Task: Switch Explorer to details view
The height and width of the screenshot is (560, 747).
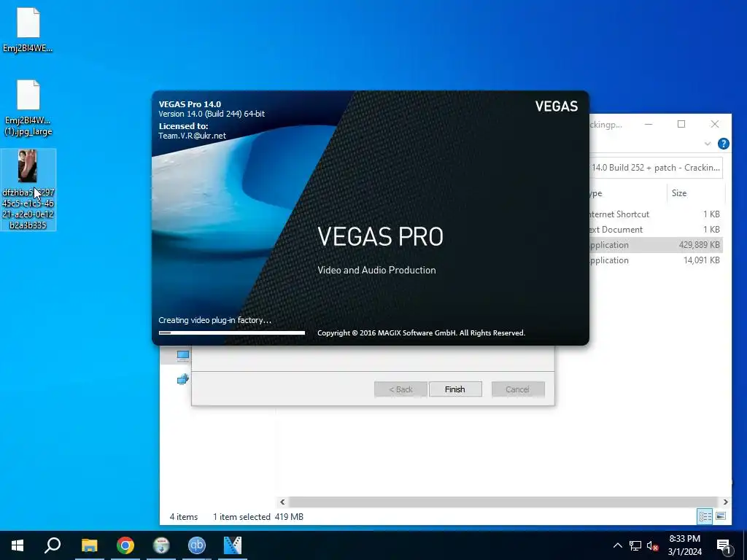Action: tap(705, 516)
